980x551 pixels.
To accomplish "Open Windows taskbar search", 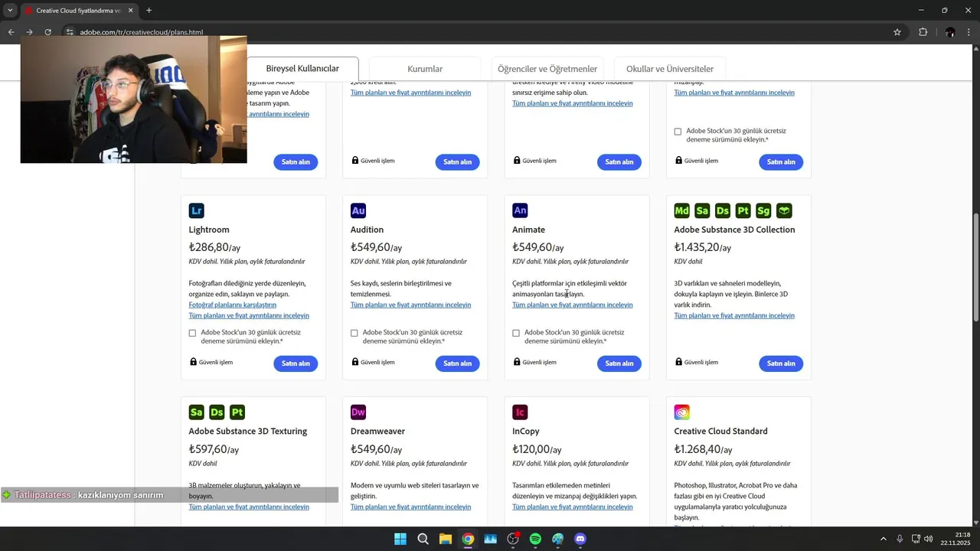I will tap(423, 539).
